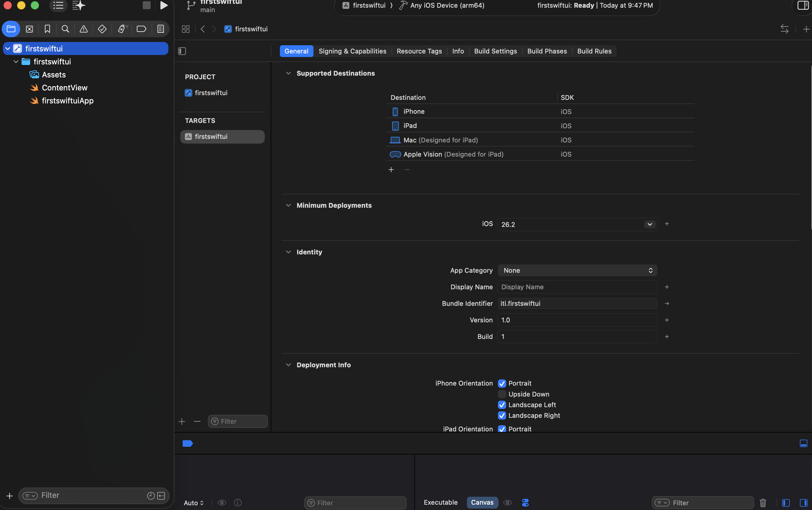Open the App Category popup menu

(x=577, y=270)
